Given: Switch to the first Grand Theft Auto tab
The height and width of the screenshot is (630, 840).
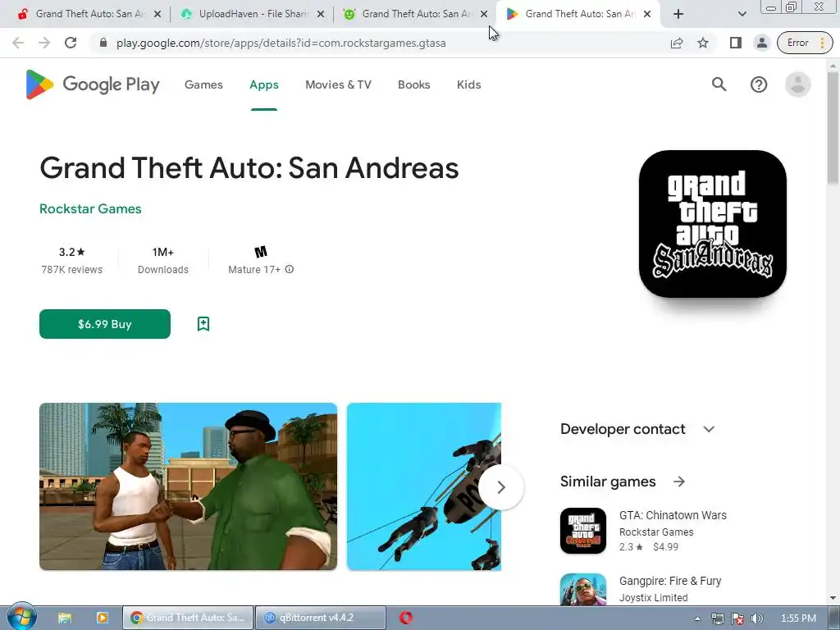Looking at the screenshot, I should [x=89, y=14].
